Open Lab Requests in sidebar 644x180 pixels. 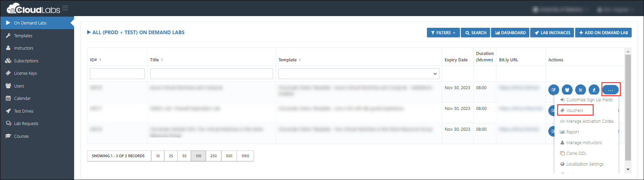click(26, 123)
